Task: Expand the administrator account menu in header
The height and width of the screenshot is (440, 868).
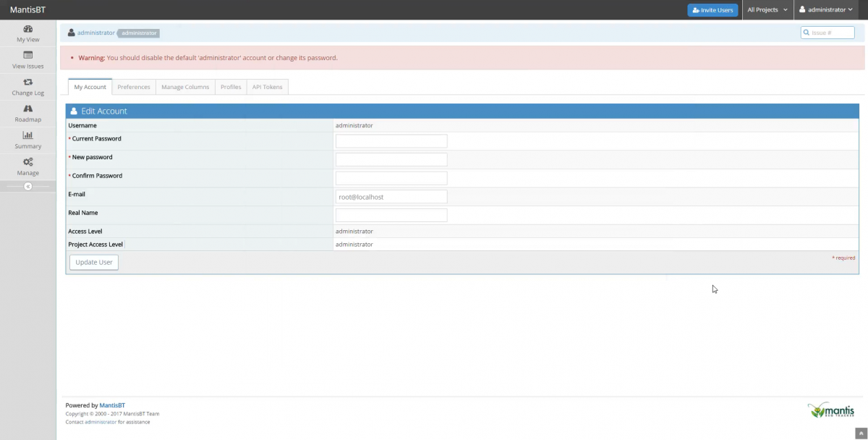Action: tap(826, 9)
